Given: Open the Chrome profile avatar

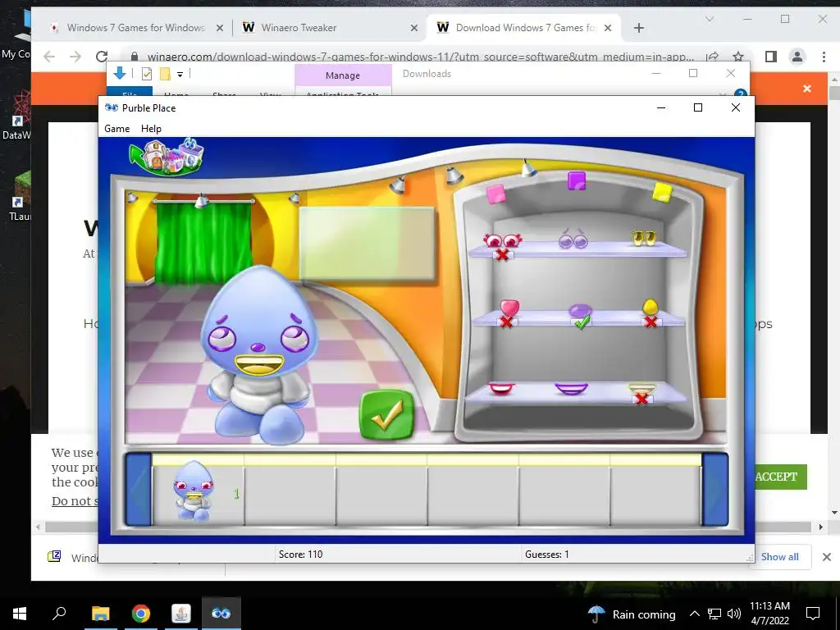Looking at the screenshot, I should [797, 57].
